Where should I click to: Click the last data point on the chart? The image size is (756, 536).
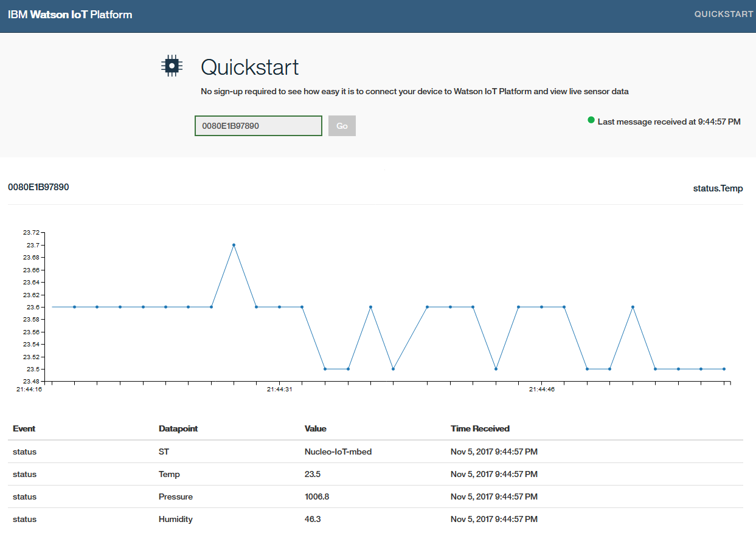pos(724,369)
